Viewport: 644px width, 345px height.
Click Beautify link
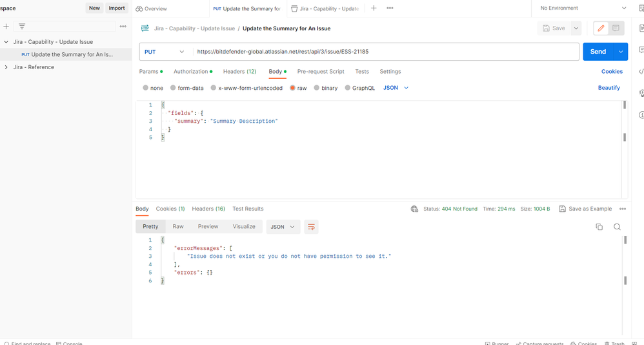coord(609,88)
